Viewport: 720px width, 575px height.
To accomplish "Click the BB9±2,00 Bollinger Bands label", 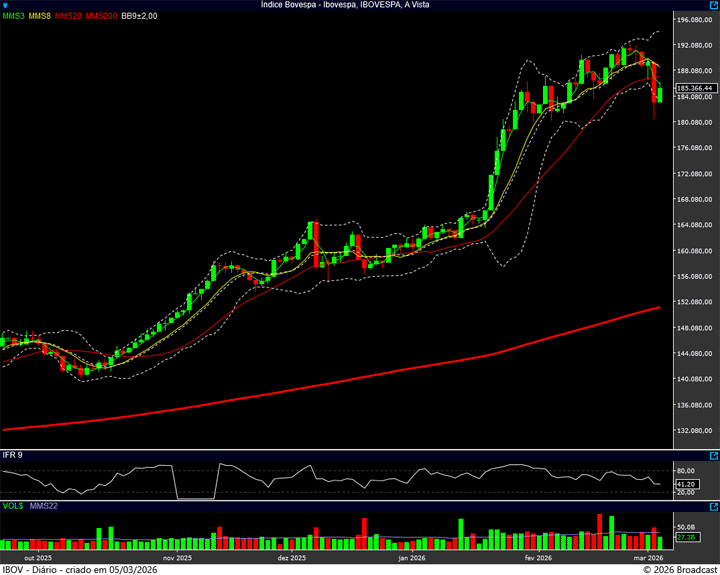I will pos(139,16).
